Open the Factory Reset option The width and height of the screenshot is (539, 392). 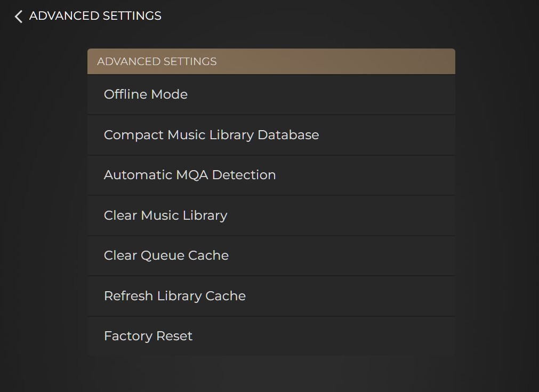[271, 336]
